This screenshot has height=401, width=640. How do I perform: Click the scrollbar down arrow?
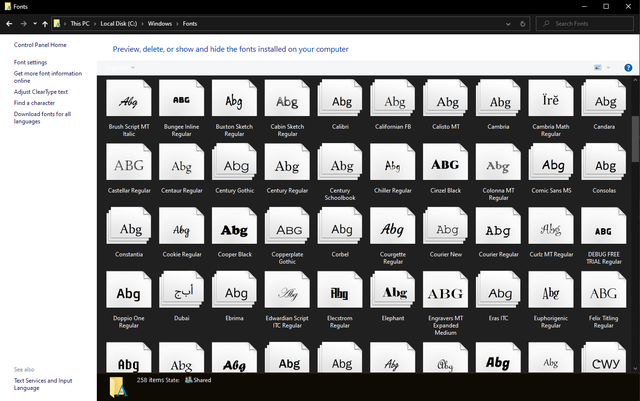click(x=635, y=368)
